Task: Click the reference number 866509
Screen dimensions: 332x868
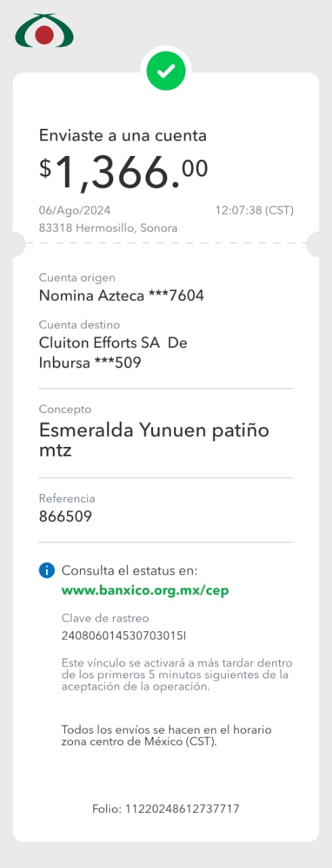Action: click(65, 517)
